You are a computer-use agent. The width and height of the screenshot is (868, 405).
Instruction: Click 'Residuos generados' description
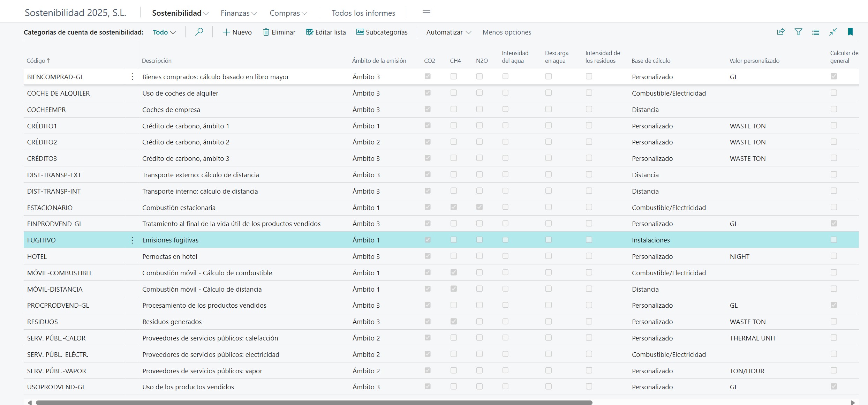[x=172, y=322]
